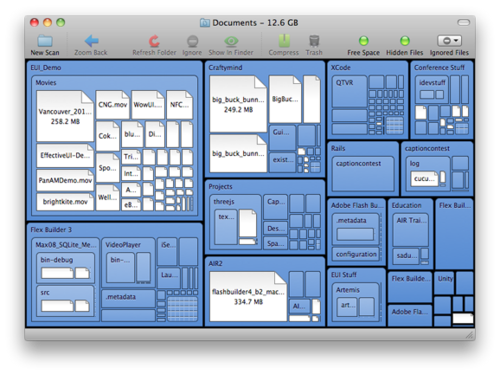This screenshot has height=375, width=500.
Task: Click the Conference Stuff folder header
Action: 439,67
